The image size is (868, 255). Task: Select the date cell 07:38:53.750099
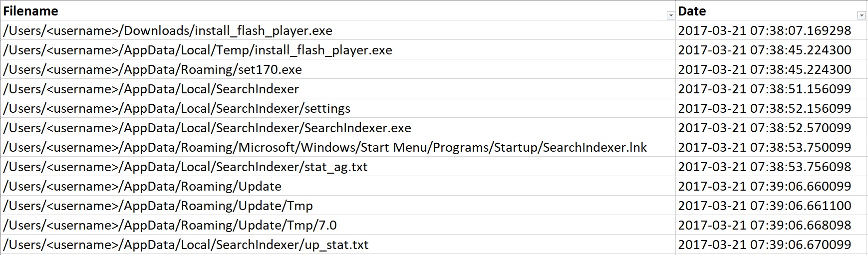point(764,147)
